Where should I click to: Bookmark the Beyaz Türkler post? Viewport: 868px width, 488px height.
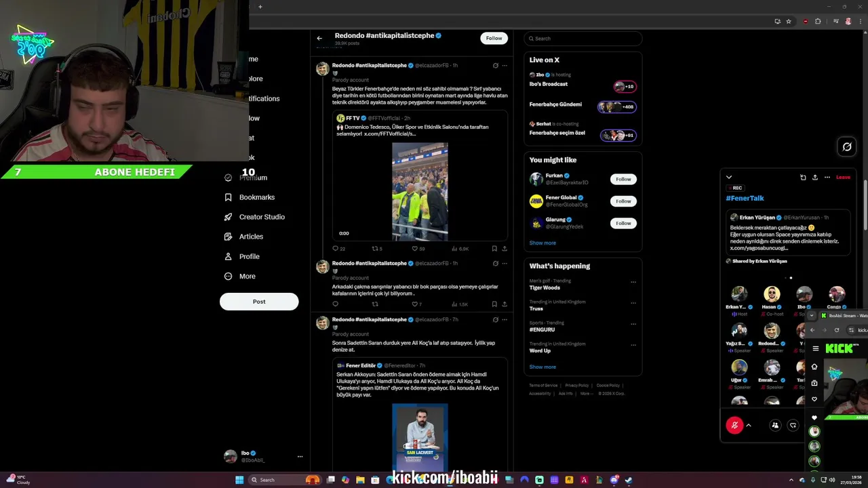pos(494,249)
